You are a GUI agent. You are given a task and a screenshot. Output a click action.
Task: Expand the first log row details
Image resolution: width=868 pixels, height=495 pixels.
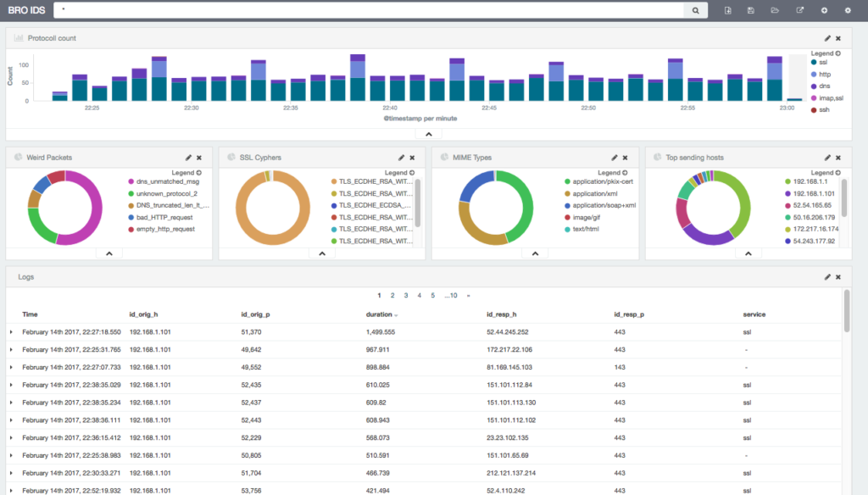point(12,331)
